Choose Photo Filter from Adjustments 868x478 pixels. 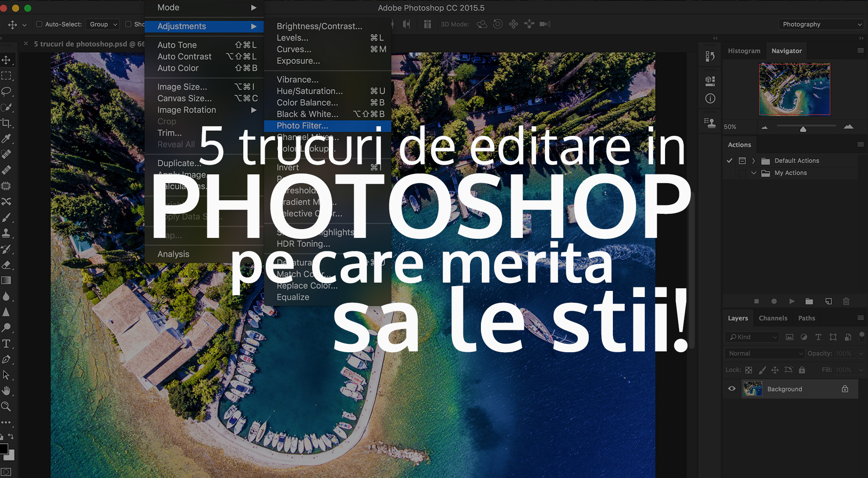point(327,126)
